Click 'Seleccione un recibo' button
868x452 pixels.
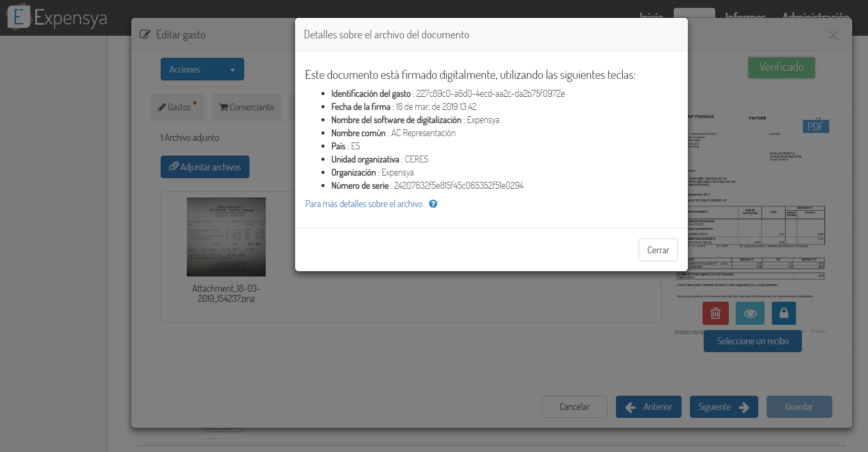pos(752,341)
